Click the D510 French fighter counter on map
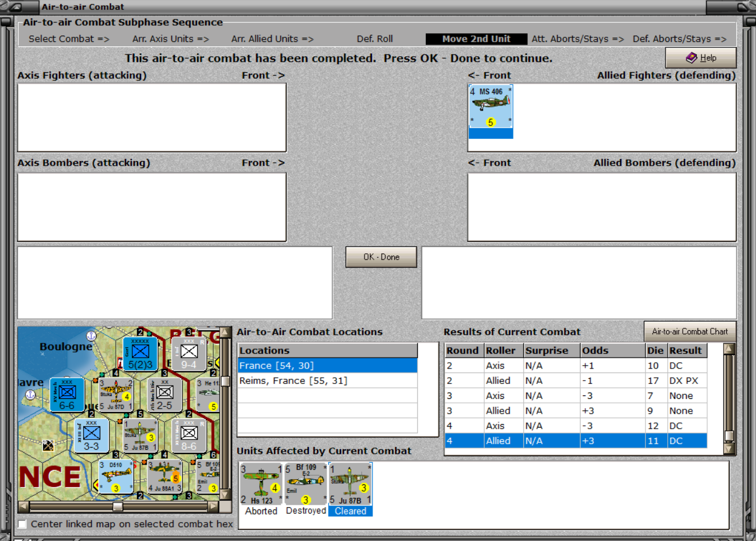 [116, 477]
